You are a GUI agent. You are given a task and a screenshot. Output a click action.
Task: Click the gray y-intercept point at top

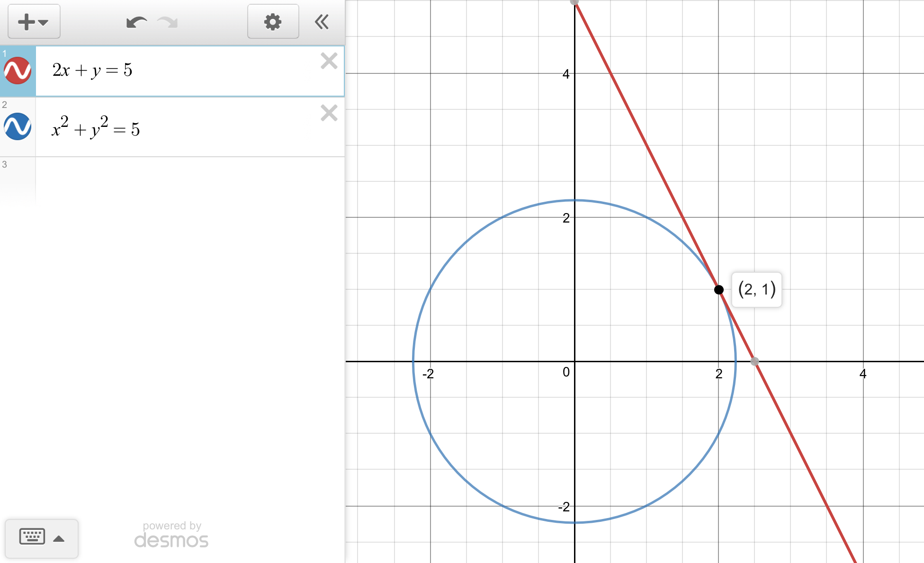tap(574, 2)
